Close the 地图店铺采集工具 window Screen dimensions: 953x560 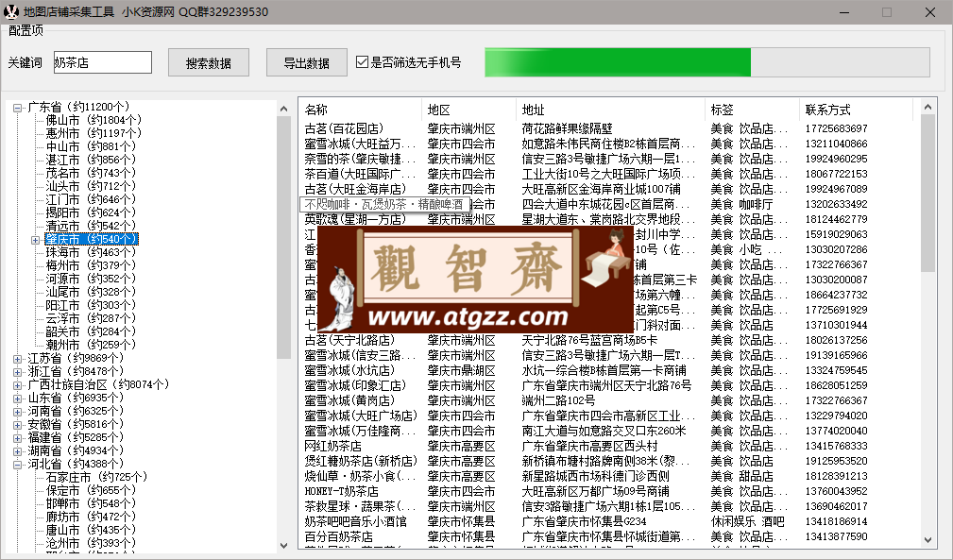click(930, 12)
